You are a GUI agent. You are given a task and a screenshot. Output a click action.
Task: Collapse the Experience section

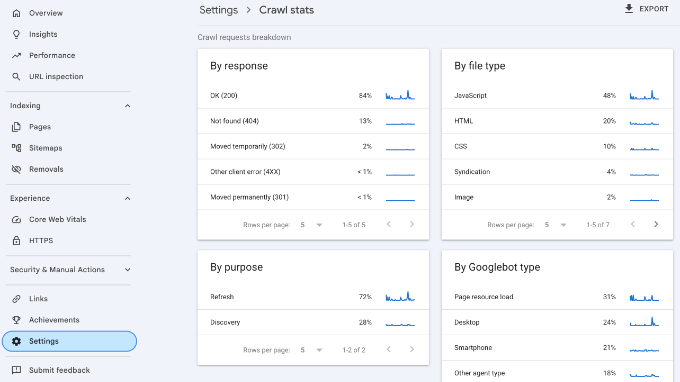pos(128,199)
